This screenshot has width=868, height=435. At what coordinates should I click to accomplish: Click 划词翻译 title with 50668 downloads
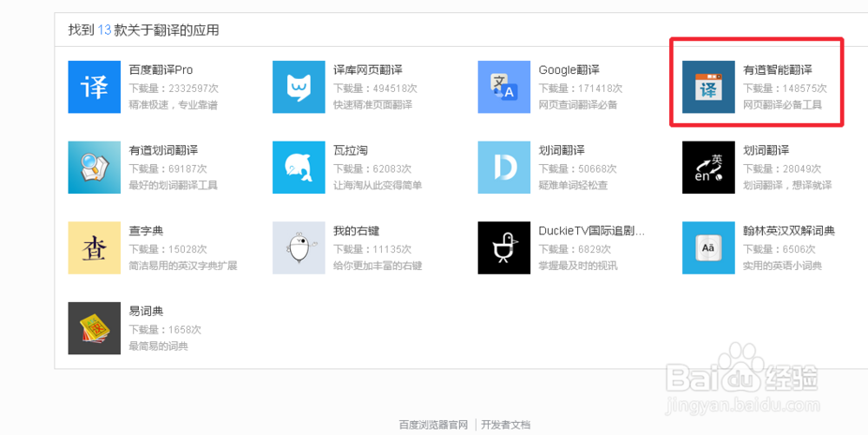tap(562, 150)
